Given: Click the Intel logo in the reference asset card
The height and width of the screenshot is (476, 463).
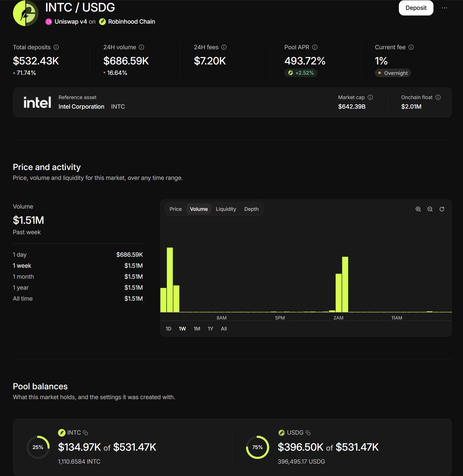Looking at the screenshot, I should (x=37, y=102).
